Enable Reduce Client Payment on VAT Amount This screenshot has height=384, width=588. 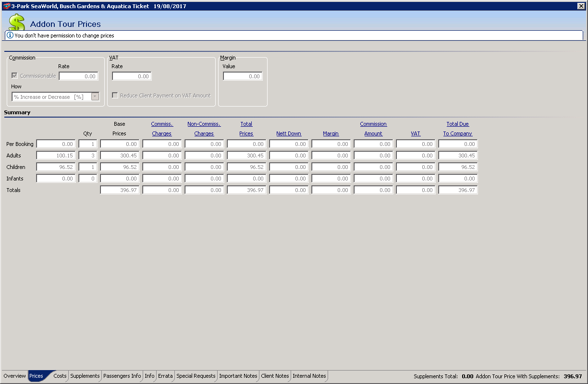[x=115, y=96]
